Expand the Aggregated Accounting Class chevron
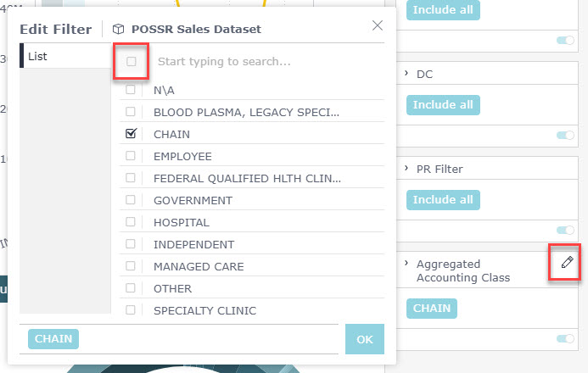Screen dimensions: 588x373 tap(407, 264)
